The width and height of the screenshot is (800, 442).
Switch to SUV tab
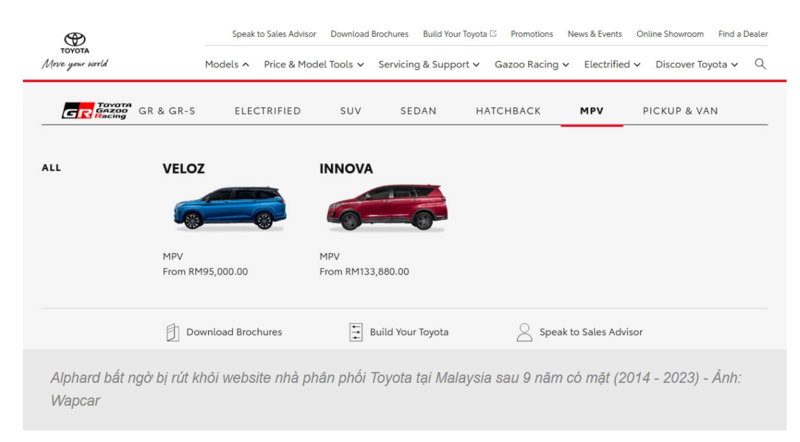point(351,111)
